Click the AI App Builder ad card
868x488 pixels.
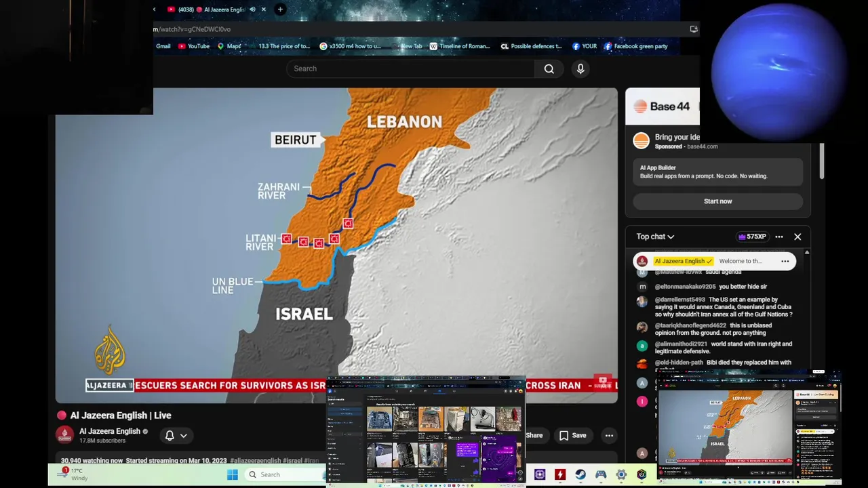(717, 171)
